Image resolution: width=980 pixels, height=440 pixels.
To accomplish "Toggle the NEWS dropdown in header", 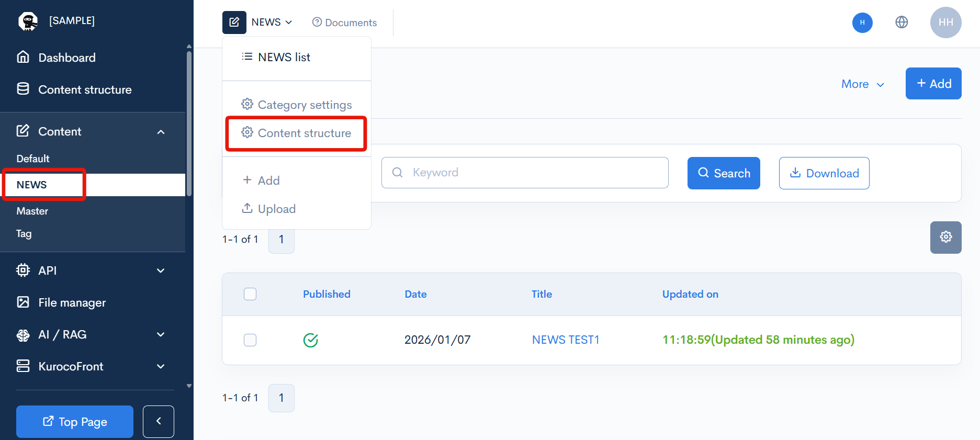I will 272,22.
